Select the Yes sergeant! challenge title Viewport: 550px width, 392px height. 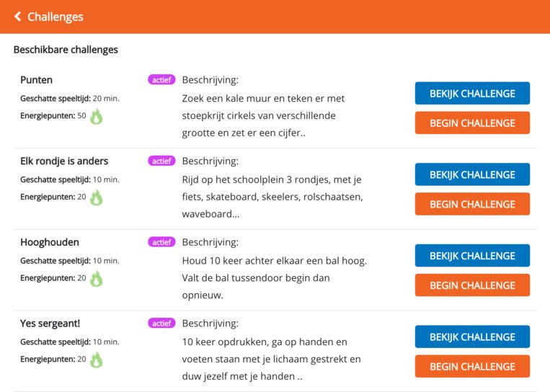pyautogui.click(x=50, y=324)
